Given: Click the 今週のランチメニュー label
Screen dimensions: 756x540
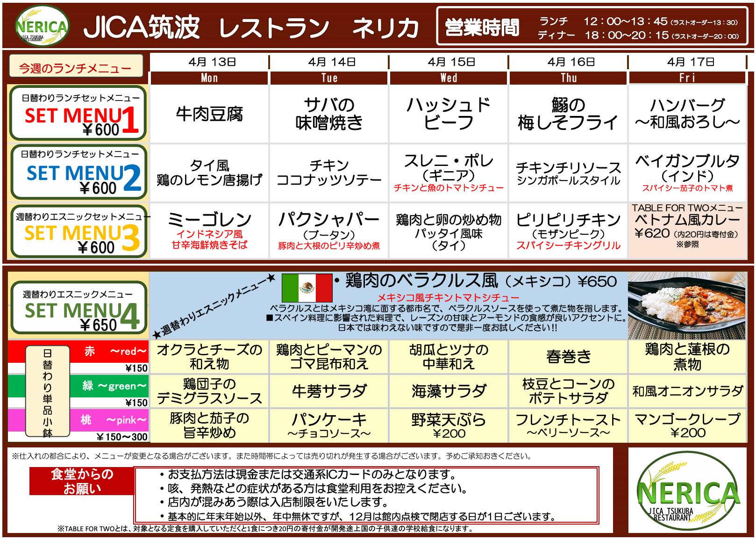Looking at the screenshot, I should point(76,67).
